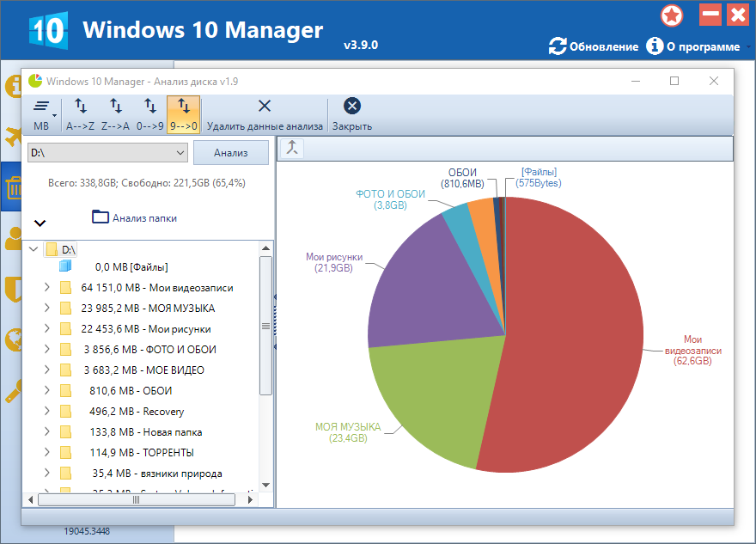Viewport: 756px width, 544px height.
Task: Select the 0,0 MB [Файлы] row
Action: 131,267
